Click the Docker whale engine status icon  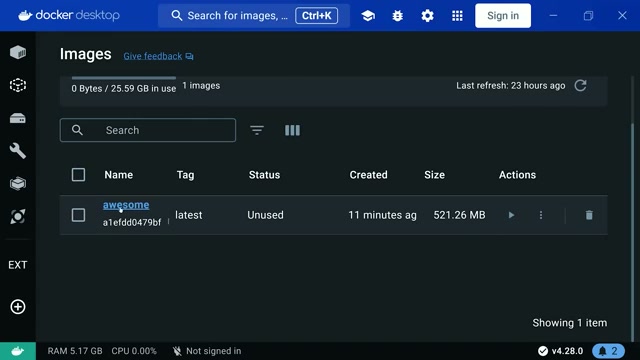coord(18,351)
